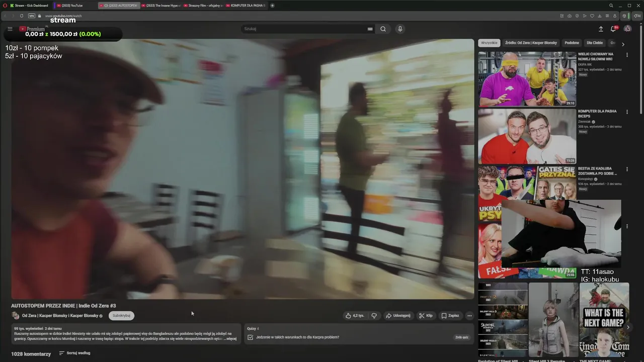Open the account avatar menu
Image resolution: width=644 pixels, height=362 pixels.
627,29
